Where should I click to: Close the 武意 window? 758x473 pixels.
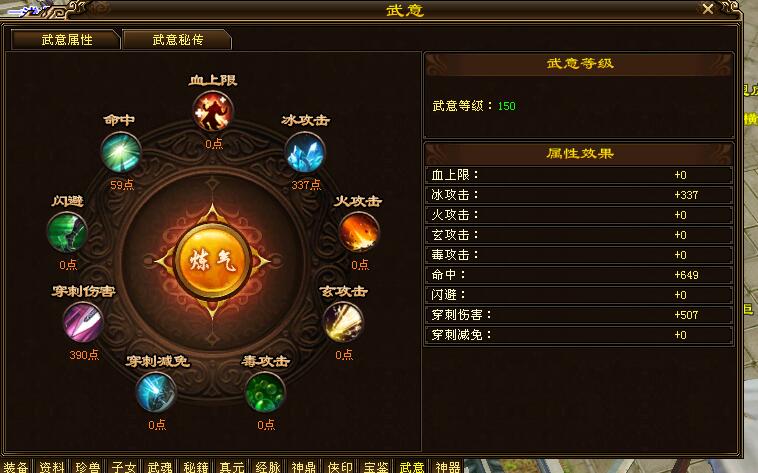click(708, 9)
